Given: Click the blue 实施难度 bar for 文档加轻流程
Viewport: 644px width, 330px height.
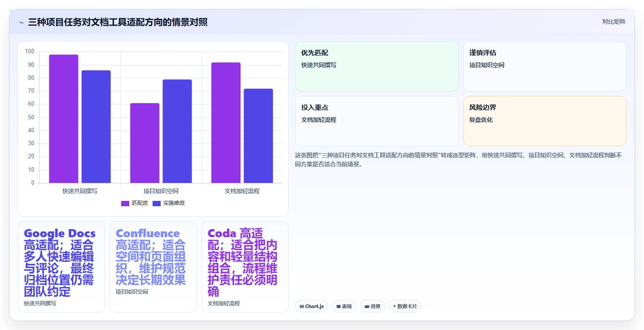Looking at the screenshot, I should 258,136.
